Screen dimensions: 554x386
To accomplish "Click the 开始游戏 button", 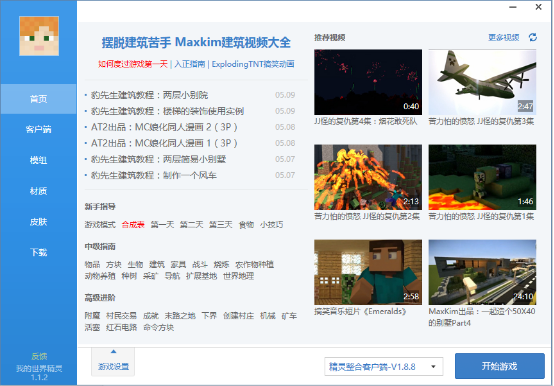I will (500, 366).
